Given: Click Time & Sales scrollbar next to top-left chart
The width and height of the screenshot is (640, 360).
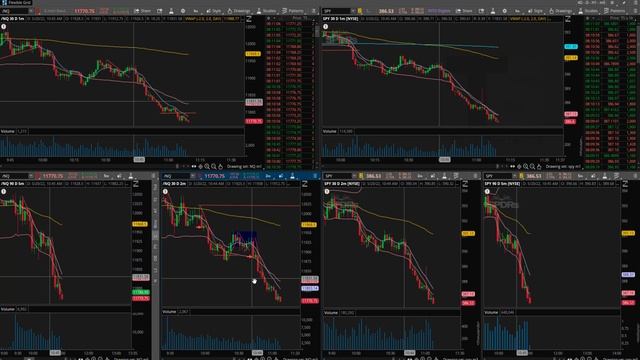Looking at the screenshot, I should point(318,31).
